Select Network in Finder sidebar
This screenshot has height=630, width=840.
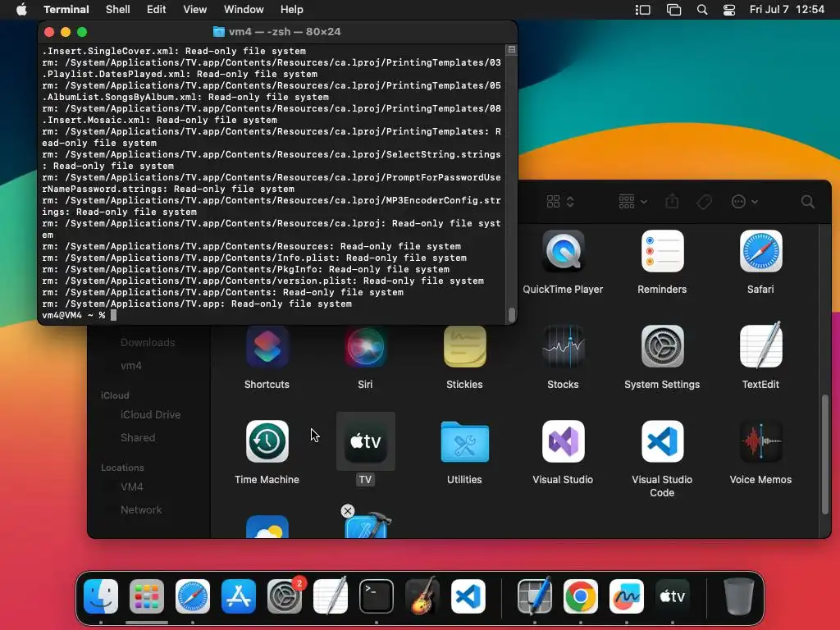140,510
